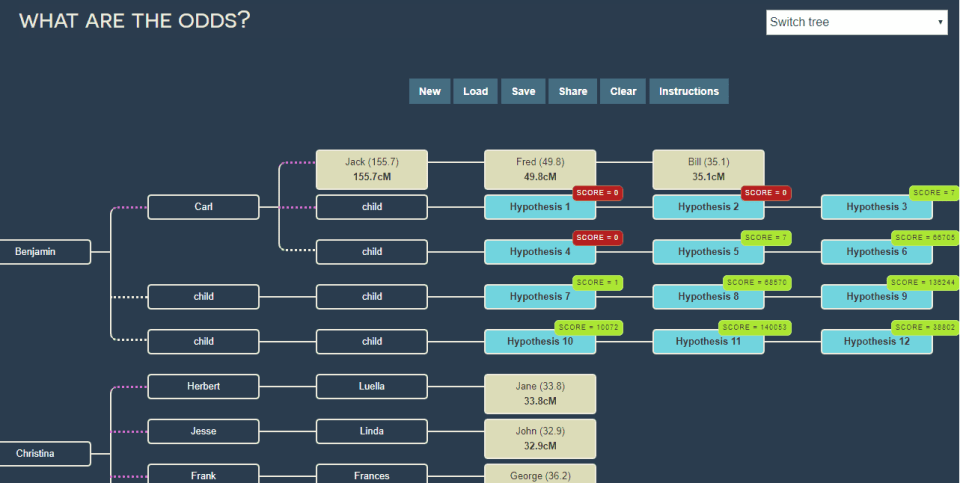Click the green score badge on Hypothesis 6
This screenshot has width=960, height=483.
[x=926, y=238]
